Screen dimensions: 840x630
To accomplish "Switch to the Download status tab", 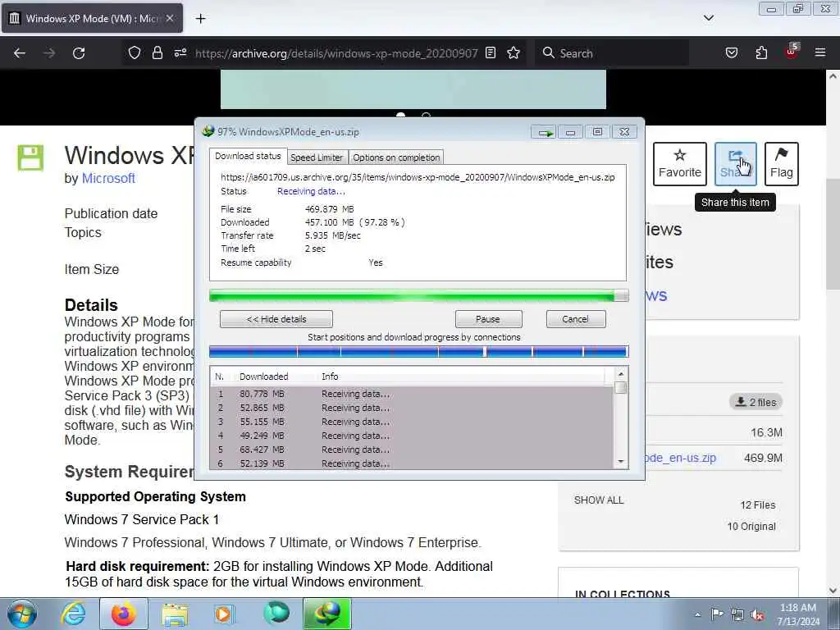I will [248, 156].
